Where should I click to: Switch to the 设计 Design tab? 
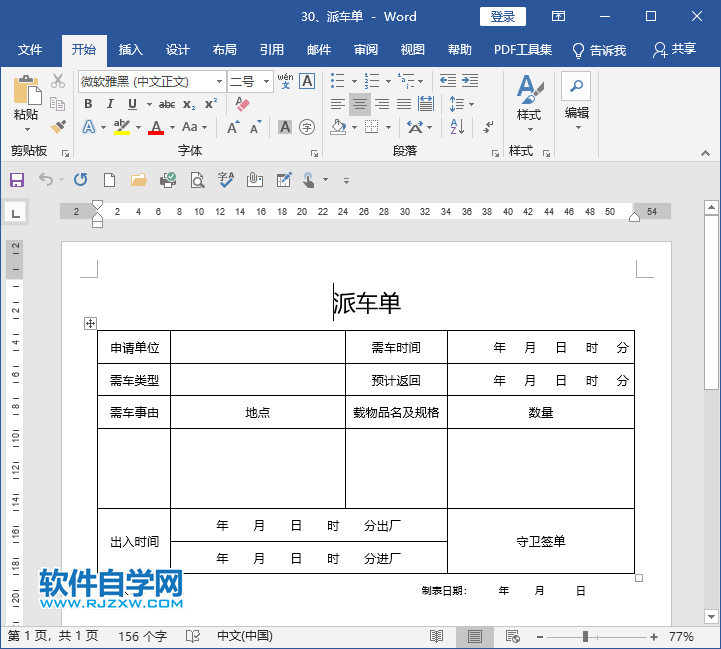[x=178, y=50]
